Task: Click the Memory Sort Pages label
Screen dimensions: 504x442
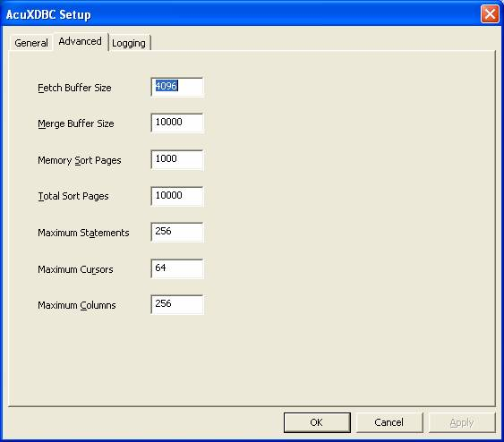Action: point(80,160)
